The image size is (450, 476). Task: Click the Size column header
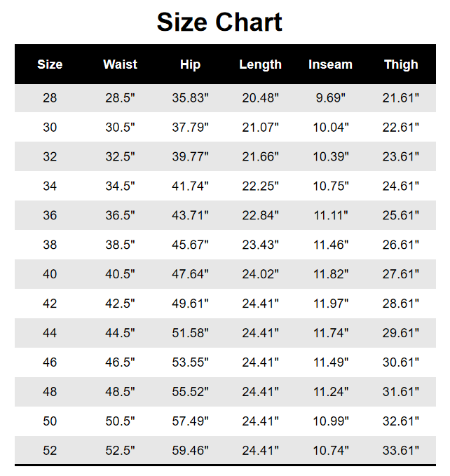coord(50,64)
